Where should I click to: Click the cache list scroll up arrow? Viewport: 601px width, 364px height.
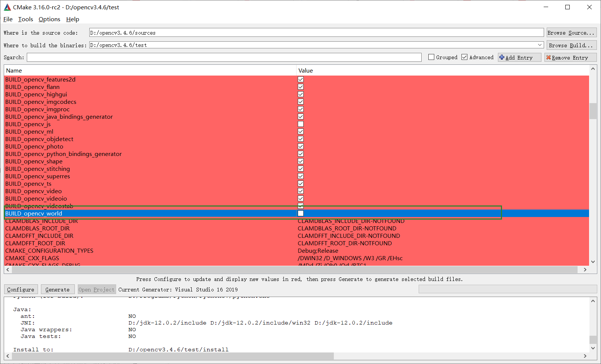pyautogui.click(x=593, y=69)
